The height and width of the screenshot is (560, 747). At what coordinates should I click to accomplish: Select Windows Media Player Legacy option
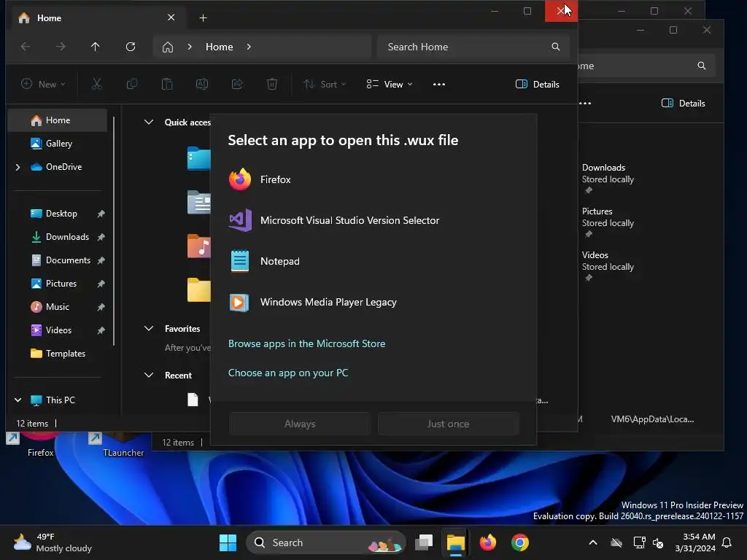(373, 303)
